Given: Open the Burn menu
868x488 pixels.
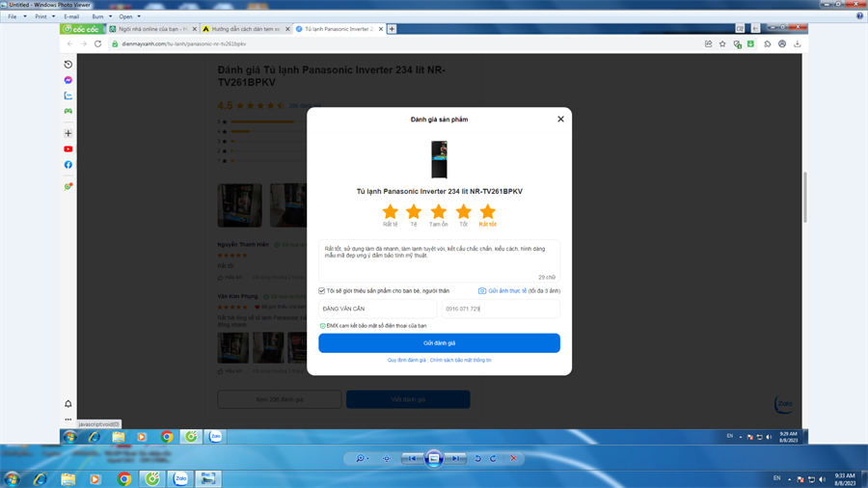Looking at the screenshot, I should pos(97,16).
